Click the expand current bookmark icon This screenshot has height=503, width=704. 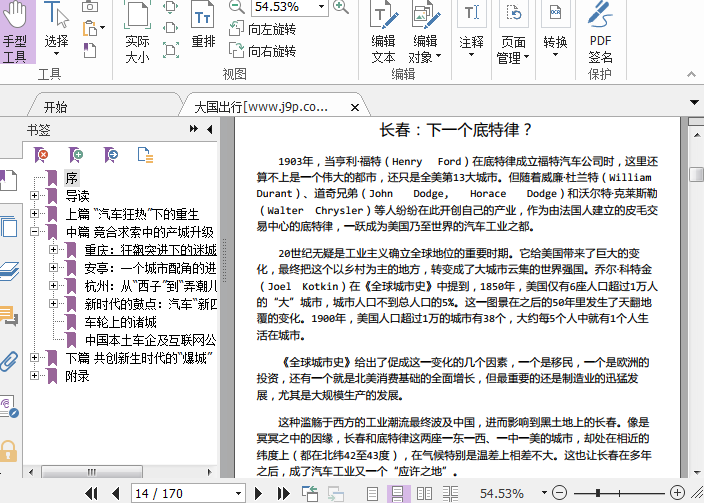(145, 155)
